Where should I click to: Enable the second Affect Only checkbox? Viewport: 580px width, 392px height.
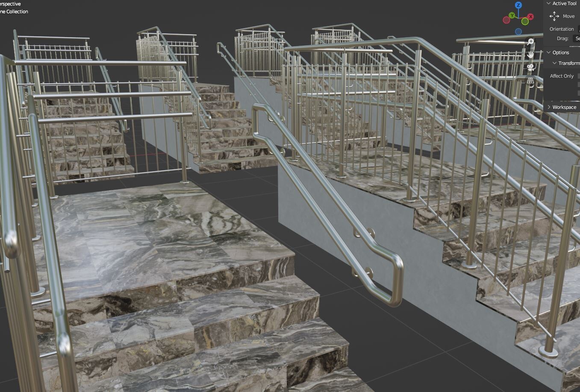pos(579,84)
